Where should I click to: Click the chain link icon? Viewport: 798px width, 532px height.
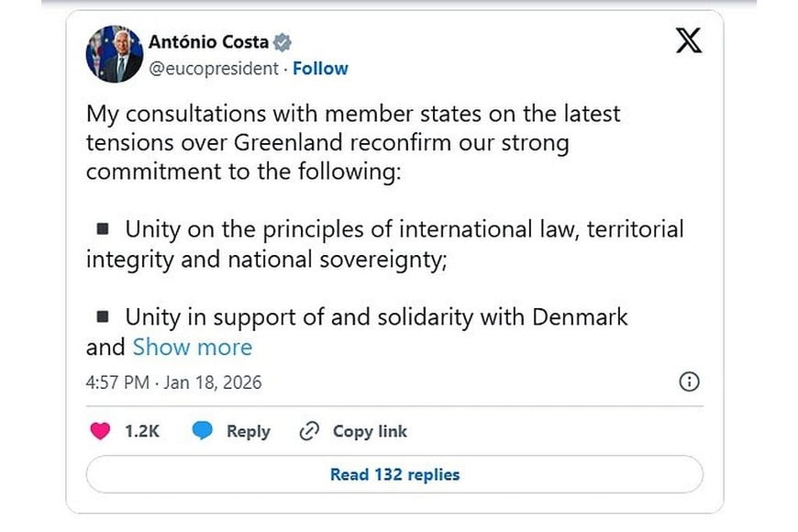pyautogui.click(x=309, y=431)
